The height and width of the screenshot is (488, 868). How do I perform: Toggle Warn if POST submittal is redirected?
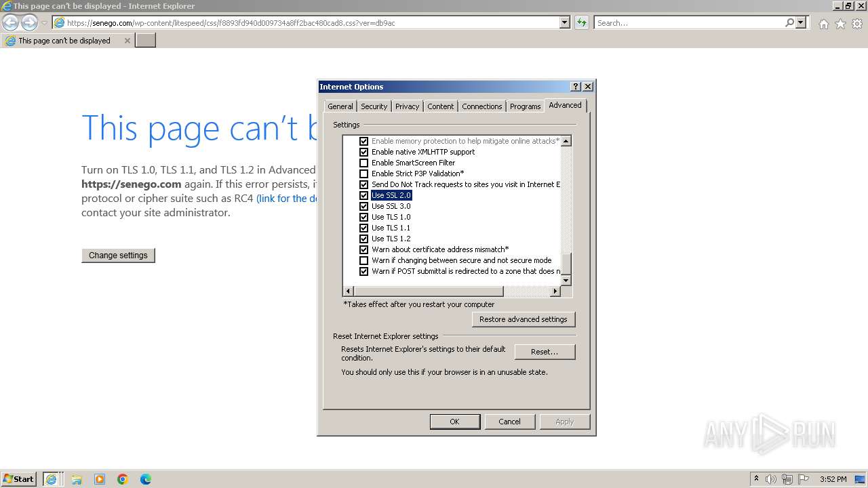point(363,271)
